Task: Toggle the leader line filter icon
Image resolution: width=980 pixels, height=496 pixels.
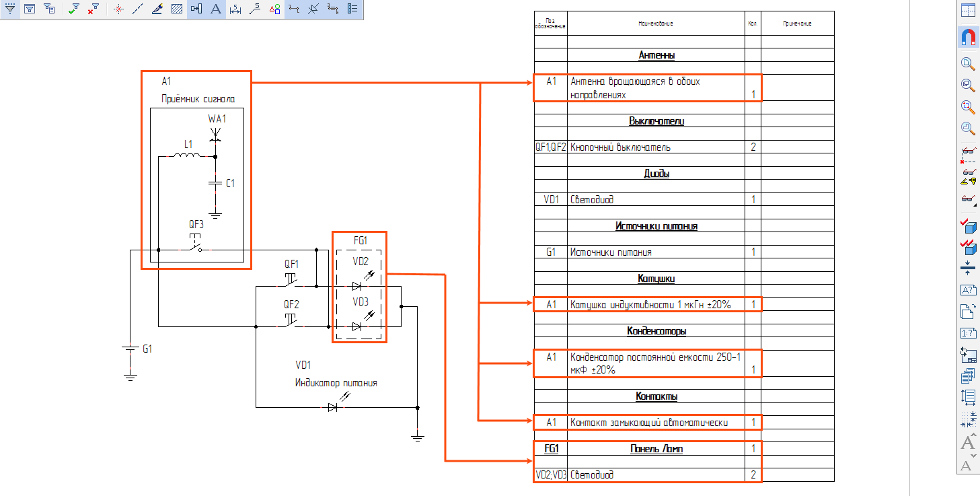Action: click(x=255, y=9)
